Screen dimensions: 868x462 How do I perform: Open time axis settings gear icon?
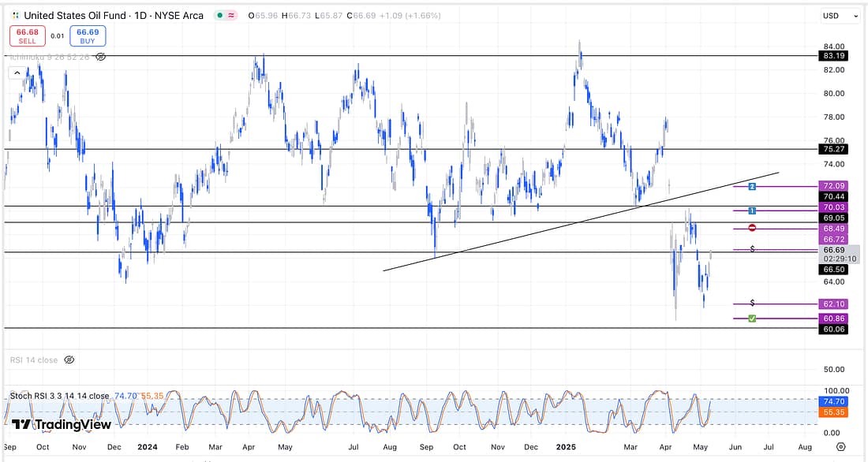pyautogui.click(x=840, y=446)
